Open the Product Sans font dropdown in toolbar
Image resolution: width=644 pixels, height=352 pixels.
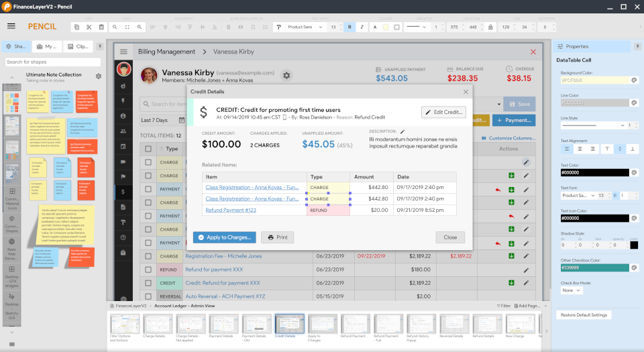[x=305, y=27]
